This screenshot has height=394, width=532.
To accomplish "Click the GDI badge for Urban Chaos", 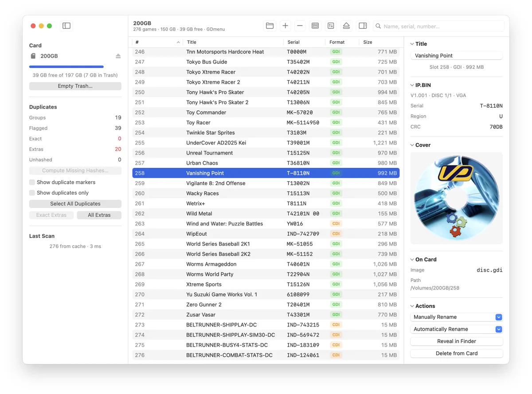I will click(336, 163).
